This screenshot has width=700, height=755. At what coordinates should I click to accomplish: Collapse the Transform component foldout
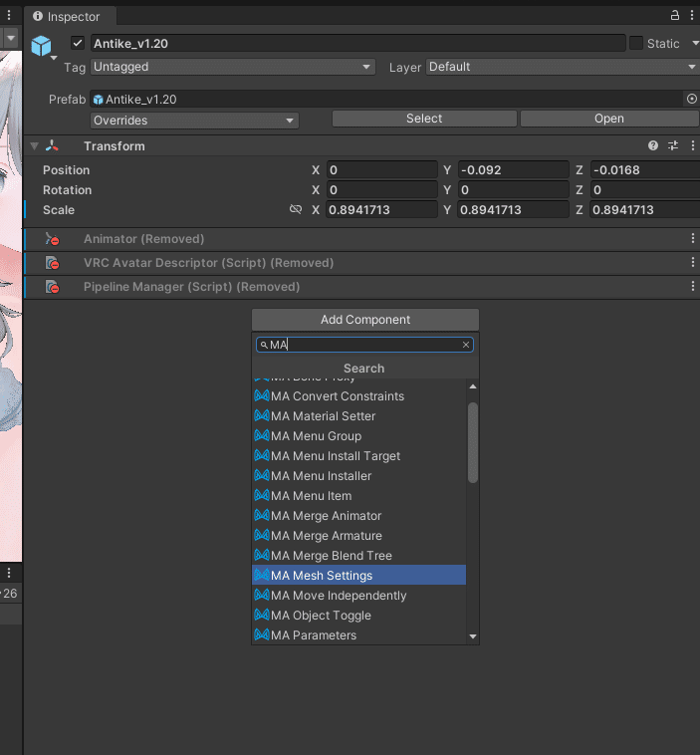(x=35, y=145)
